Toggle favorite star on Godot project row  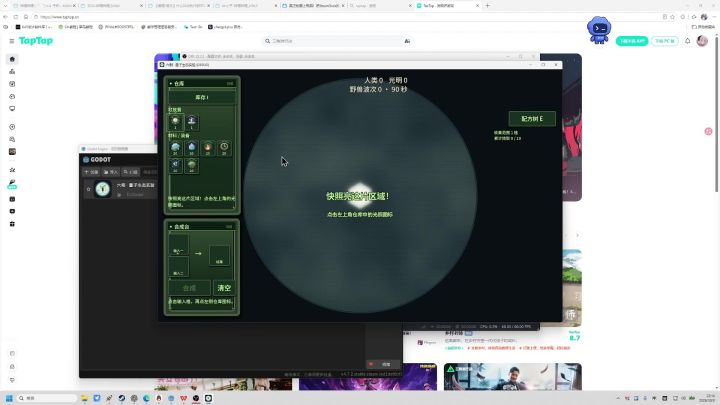89,189
